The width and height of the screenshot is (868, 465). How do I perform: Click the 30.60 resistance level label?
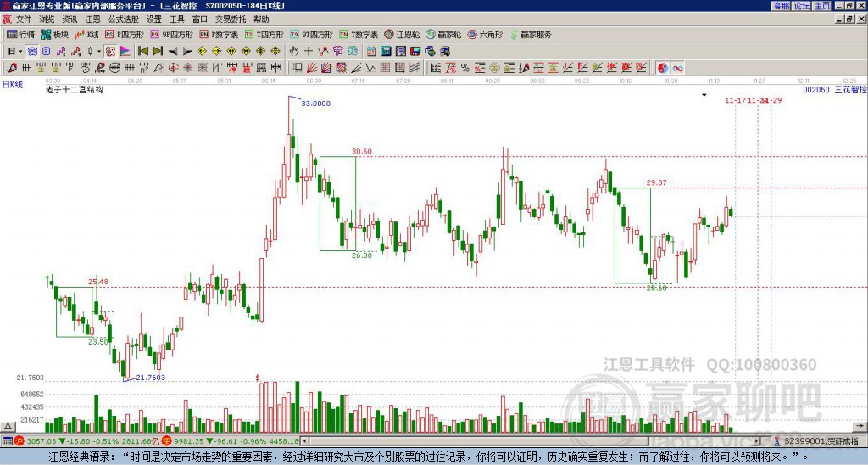click(x=361, y=151)
